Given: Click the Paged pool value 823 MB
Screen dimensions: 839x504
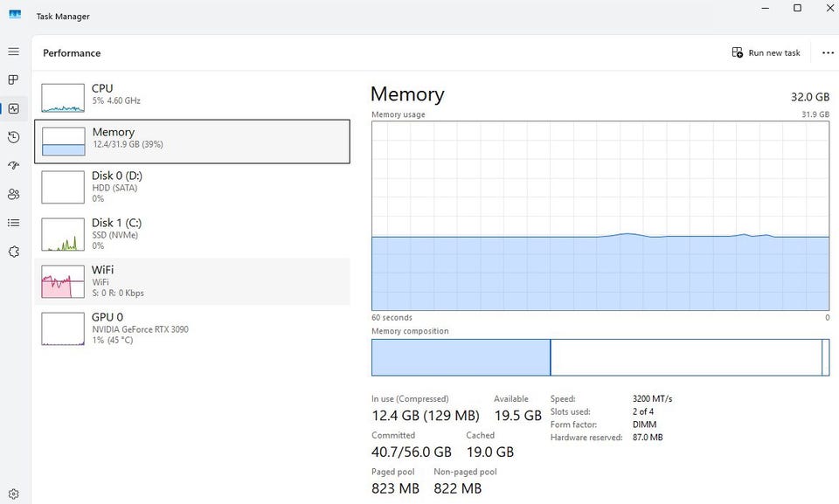Looking at the screenshot, I should pos(395,488).
